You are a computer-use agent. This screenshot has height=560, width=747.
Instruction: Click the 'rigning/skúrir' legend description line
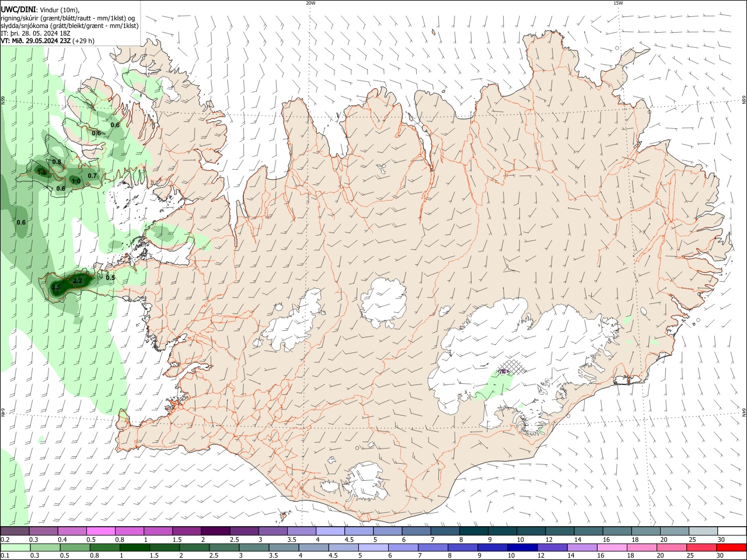point(68,17)
